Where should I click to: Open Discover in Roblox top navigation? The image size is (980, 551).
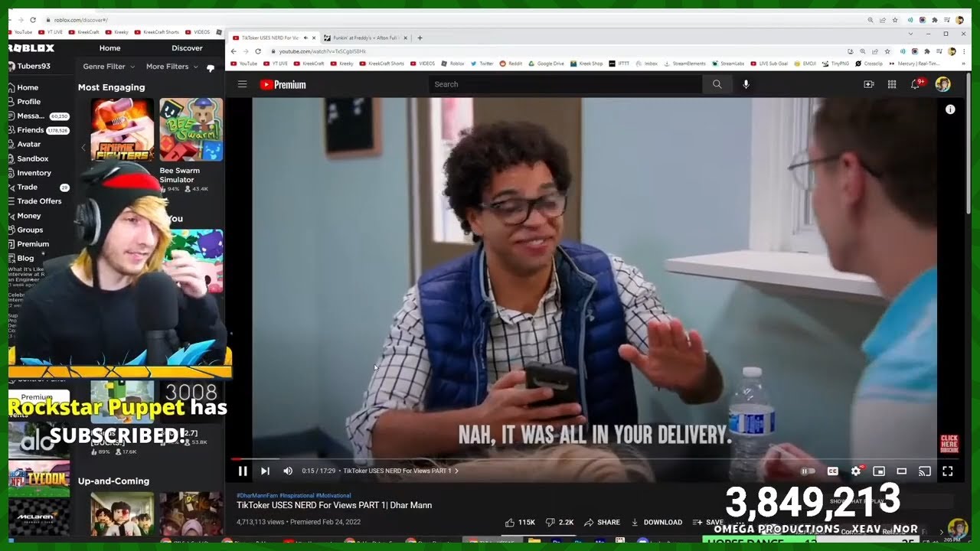[187, 48]
